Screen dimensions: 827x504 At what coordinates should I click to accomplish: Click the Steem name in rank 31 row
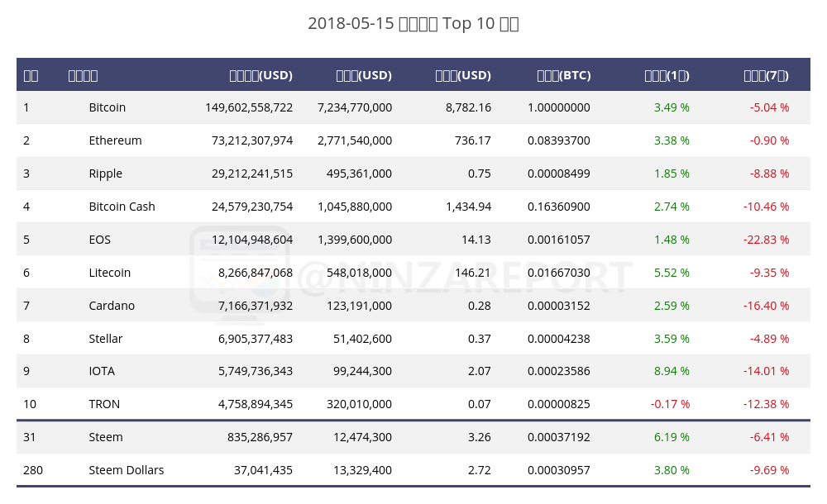click(x=106, y=438)
